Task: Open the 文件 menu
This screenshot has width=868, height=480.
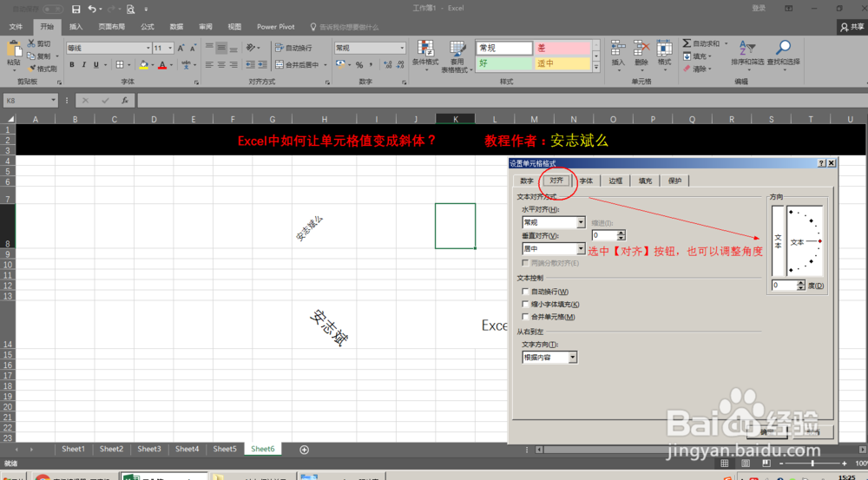Action: [x=16, y=27]
